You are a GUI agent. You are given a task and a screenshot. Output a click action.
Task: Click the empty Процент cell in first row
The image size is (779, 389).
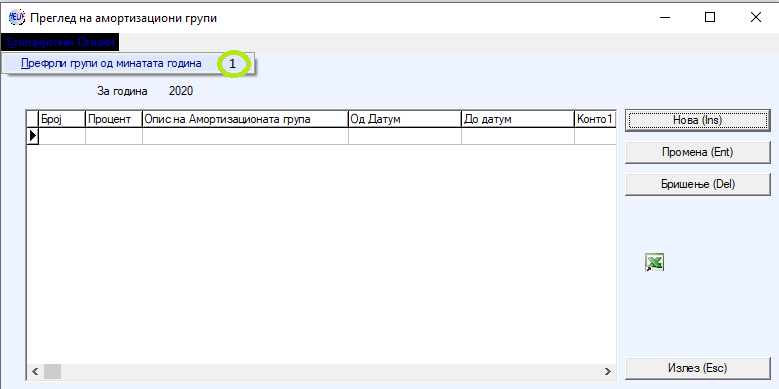[x=114, y=136]
